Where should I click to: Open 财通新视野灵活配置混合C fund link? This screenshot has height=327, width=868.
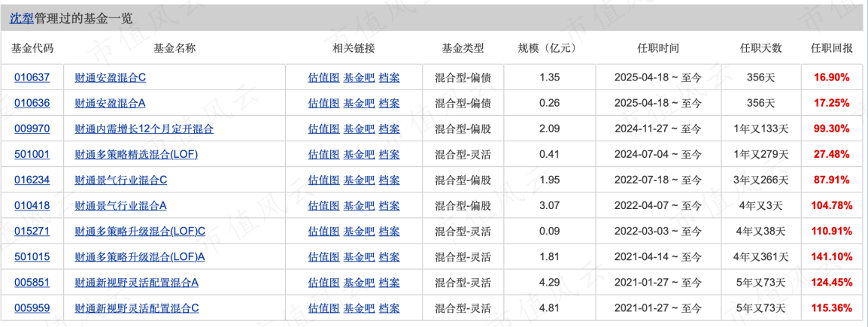point(136,308)
